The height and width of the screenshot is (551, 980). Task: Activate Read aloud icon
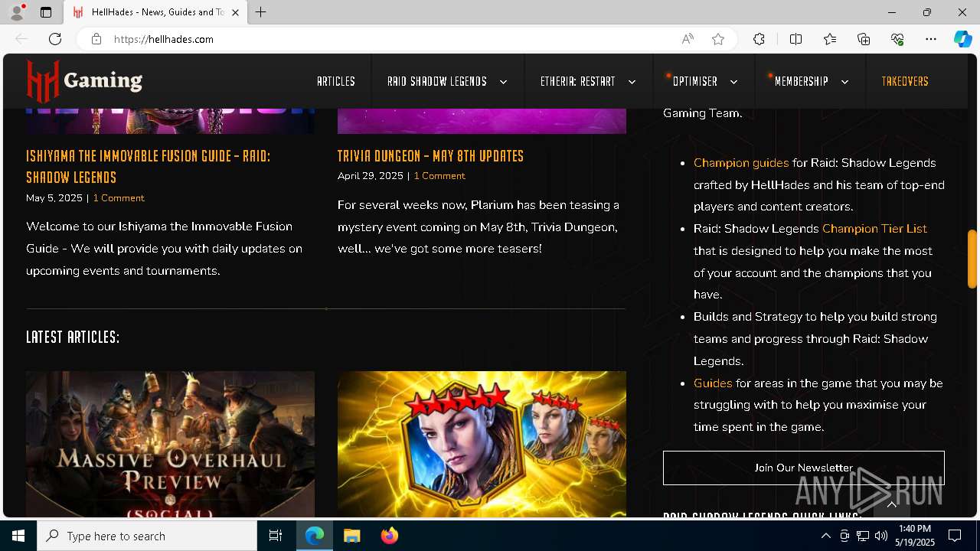coord(688,39)
